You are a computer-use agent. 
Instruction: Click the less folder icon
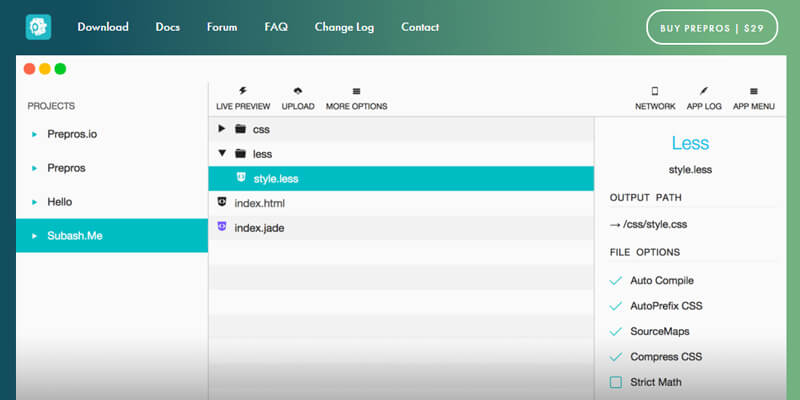[240, 153]
